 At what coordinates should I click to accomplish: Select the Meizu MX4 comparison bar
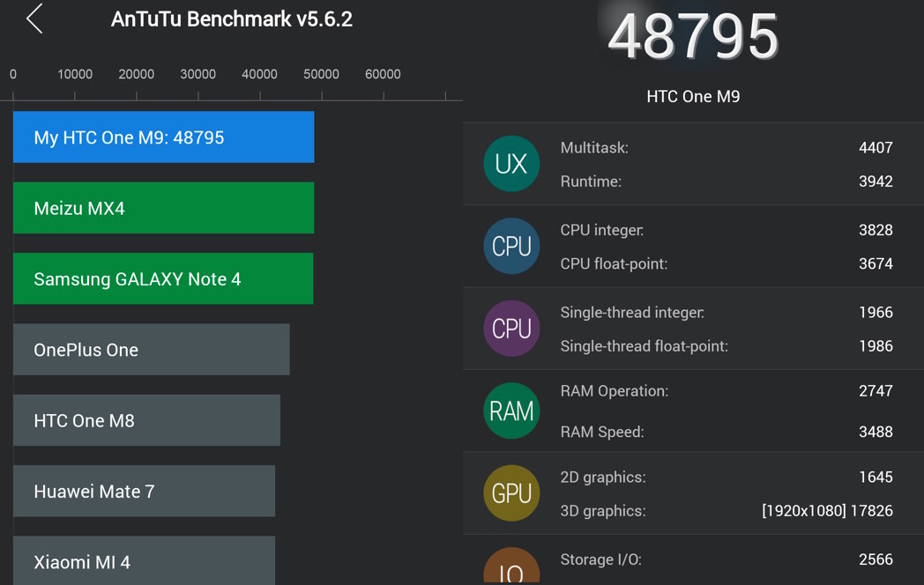click(x=163, y=208)
